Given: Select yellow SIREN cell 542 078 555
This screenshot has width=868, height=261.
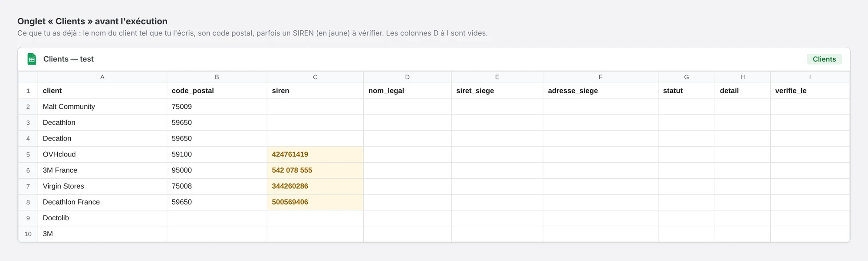Looking at the screenshot, I should (315, 170).
